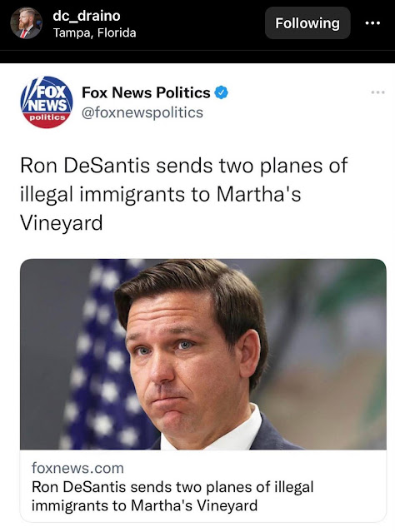Click the blue verified checkmark badge
Image resolution: width=395 pixels, height=532 pixels.
pyautogui.click(x=221, y=92)
